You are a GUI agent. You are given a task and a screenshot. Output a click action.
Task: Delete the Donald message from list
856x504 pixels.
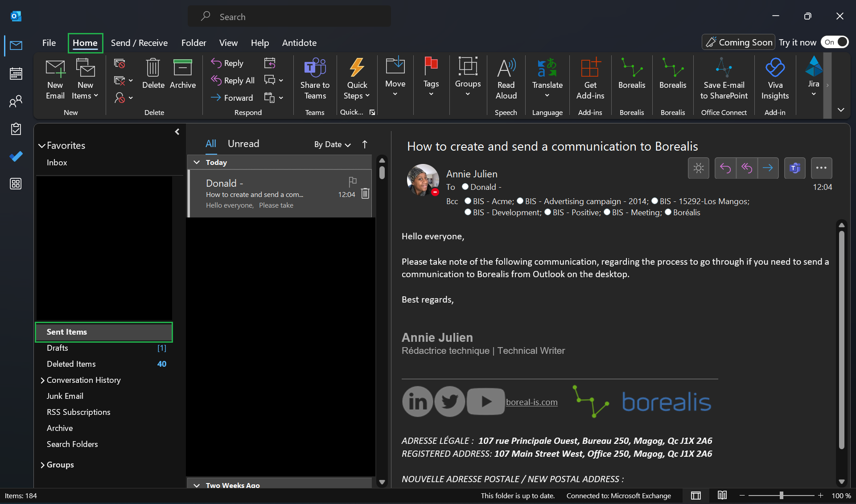coord(365,193)
